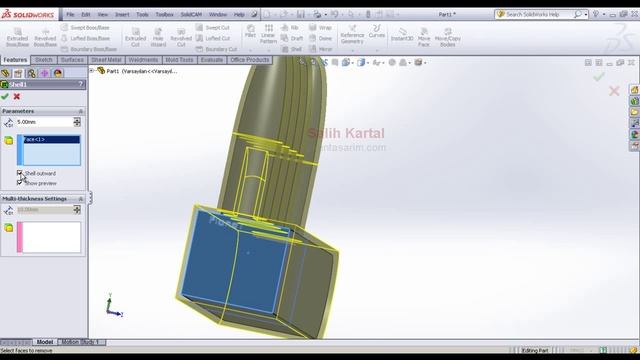Click the 5.00mm thickness field

pyautogui.click(x=44, y=122)
